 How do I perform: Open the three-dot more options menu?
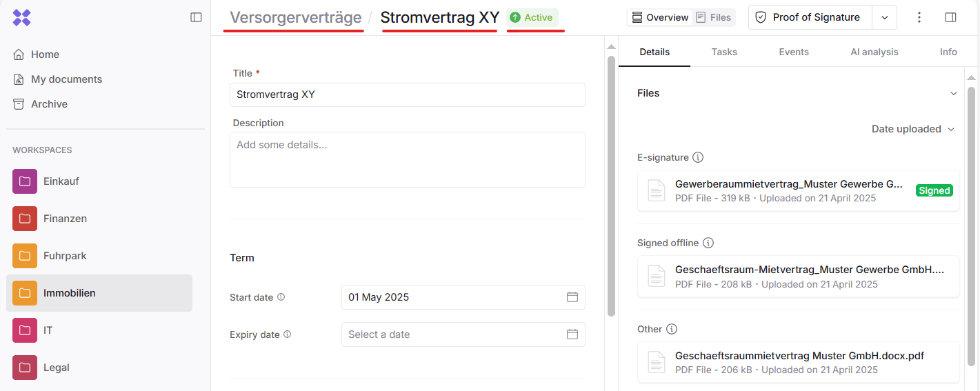pyautogui.click(x=919, y=17)
